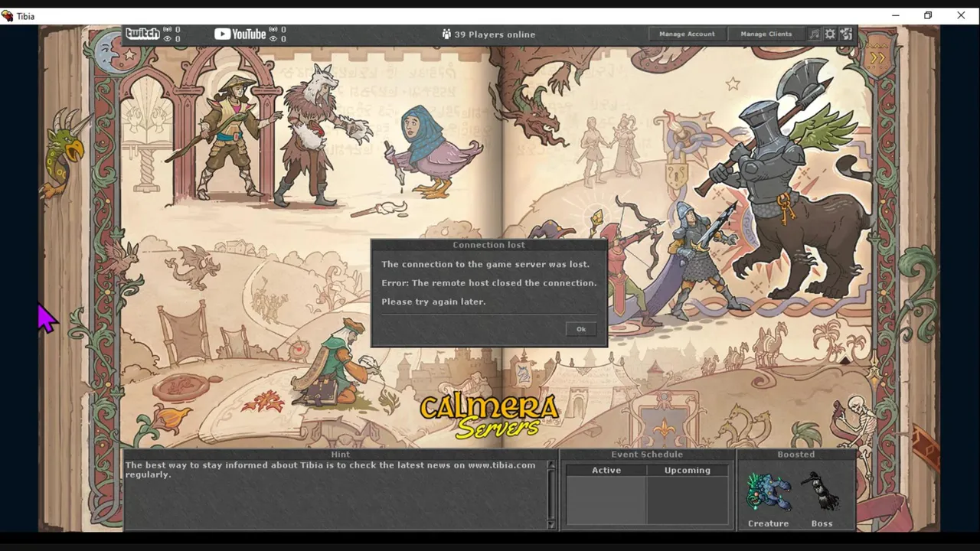Click the Hint panel scroll-down arrow
Viewport: 980px width, 551px height.
pyautogui.click(x=551, y=524)
